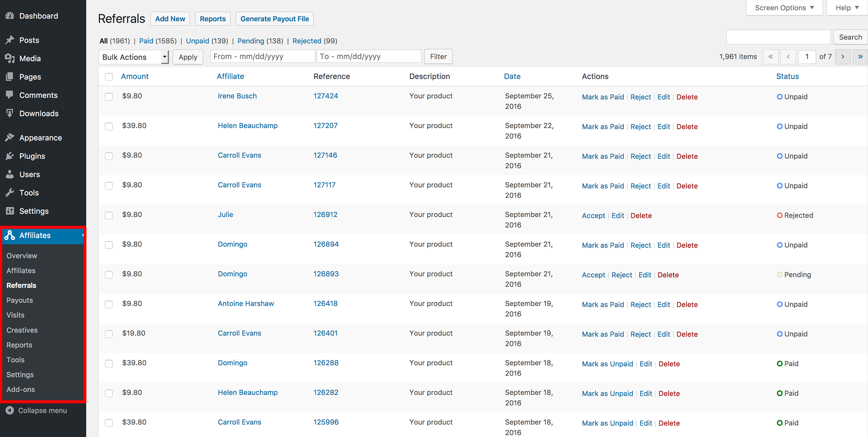868x437 pixels.
Task: Click the Affiliates network icon in sidebar
Action: pyautogui.click(x=10, y=235)
